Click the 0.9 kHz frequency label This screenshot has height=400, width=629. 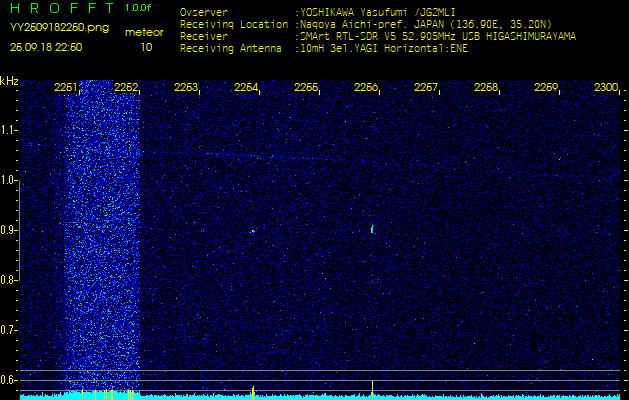click(7, 230)
